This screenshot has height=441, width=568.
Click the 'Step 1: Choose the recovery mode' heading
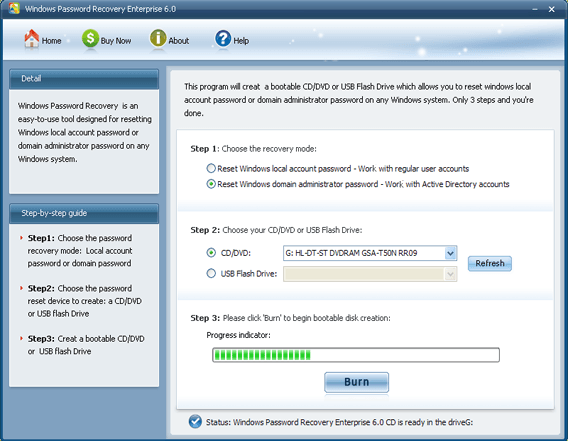point(254,149)
